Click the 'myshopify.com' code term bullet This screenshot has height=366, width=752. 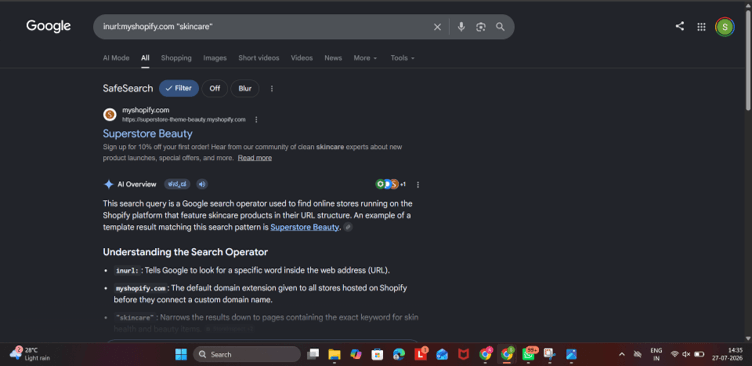[141, 289]
